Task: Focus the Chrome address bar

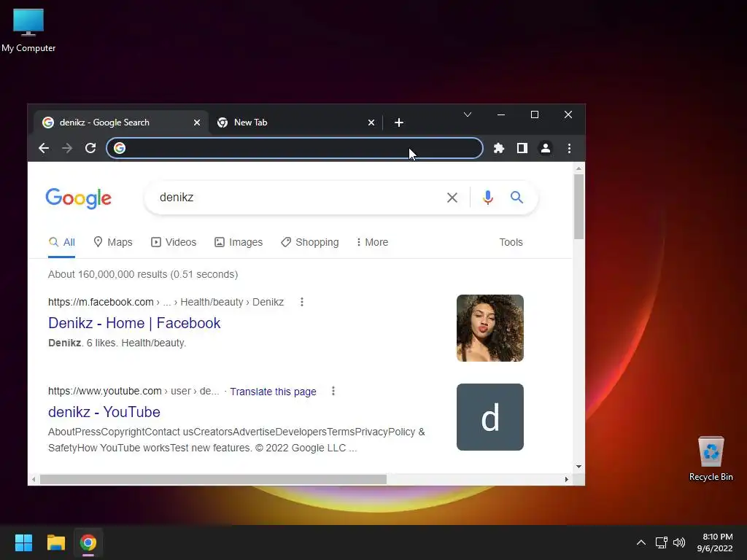Action: [295, 148]
